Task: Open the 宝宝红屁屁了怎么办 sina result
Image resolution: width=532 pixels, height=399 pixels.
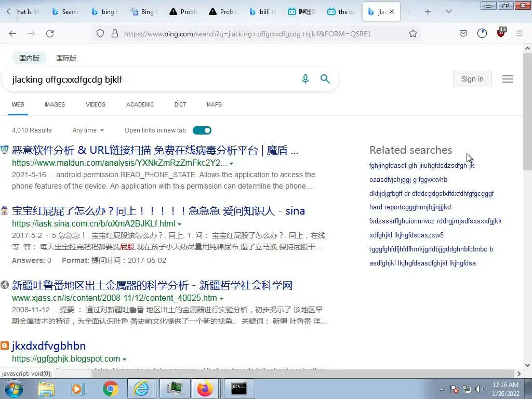Action: 158,211
